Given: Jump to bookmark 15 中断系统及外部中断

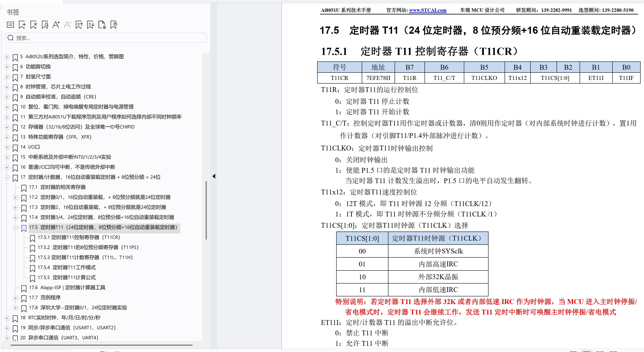Looking at the screenshot, I should coord(66,157).
